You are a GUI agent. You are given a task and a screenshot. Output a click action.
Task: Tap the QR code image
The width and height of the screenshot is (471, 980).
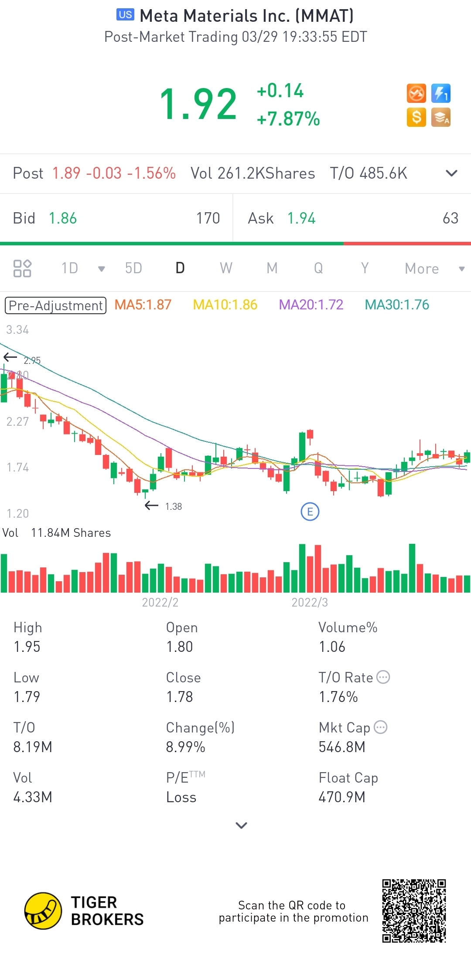point(414,911)
